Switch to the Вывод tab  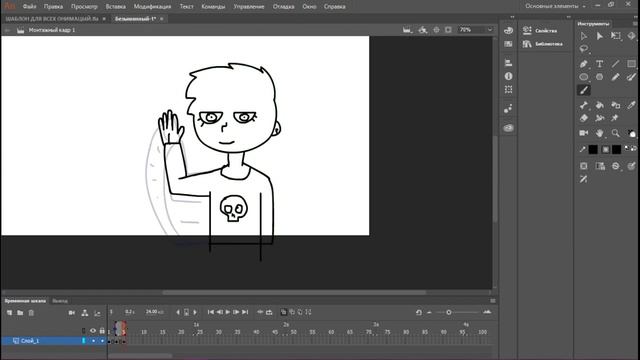pyautogui.click(x=60, y=301)
